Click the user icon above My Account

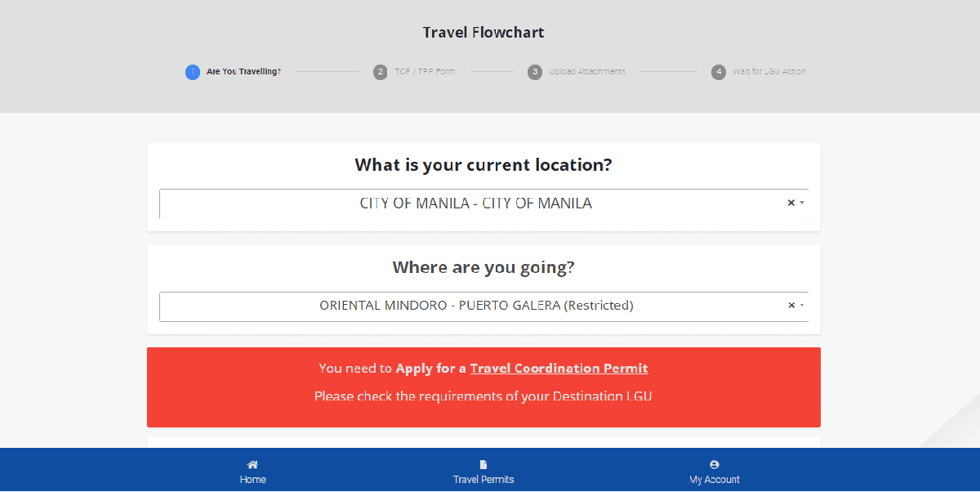pos(715,464)
